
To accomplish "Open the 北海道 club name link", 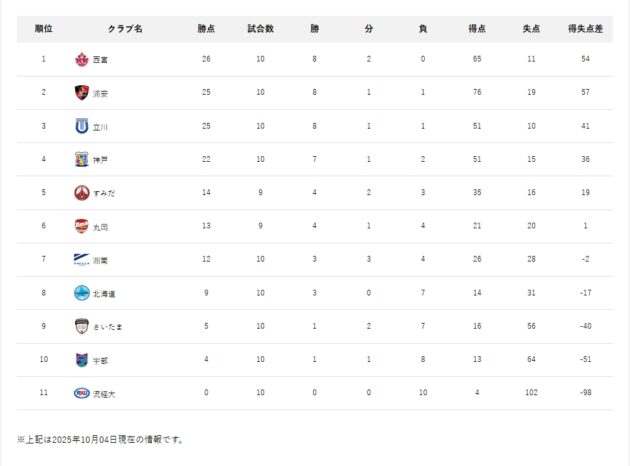I will [105, 294].
